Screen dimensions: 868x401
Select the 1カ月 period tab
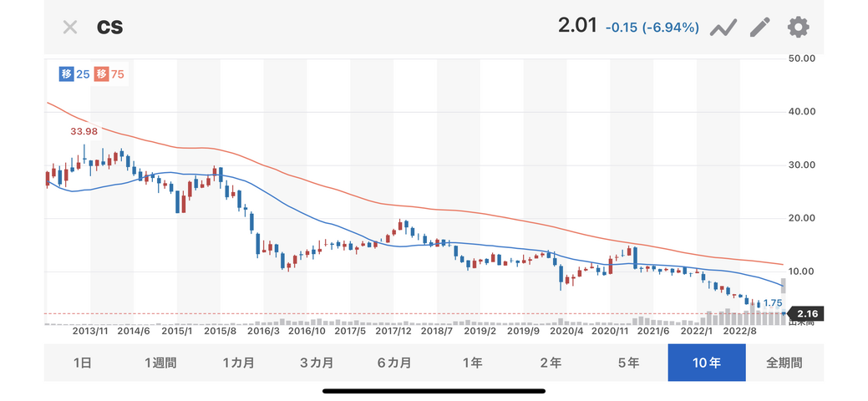[239, 363]
